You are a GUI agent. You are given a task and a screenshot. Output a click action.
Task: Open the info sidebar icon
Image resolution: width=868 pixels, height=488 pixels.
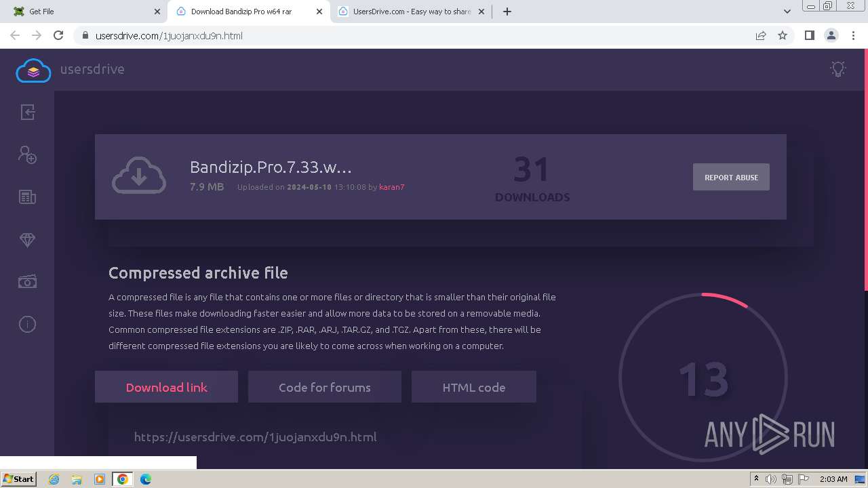[27, 324]
